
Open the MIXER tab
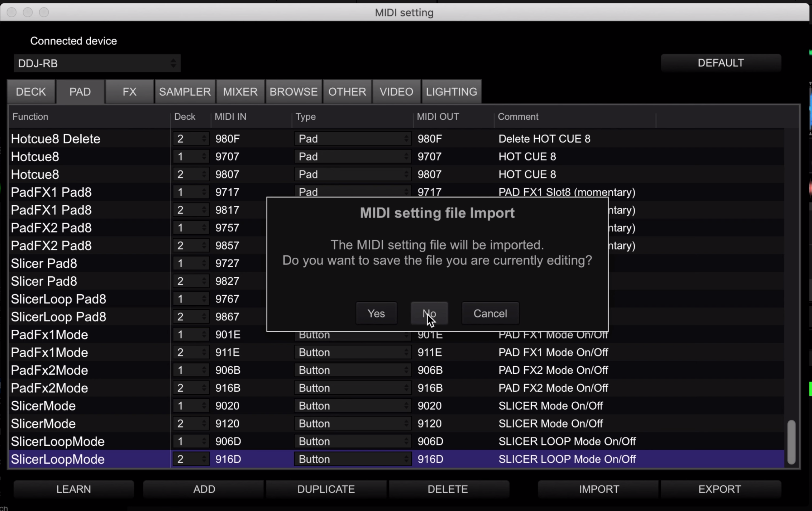pos(240,91)
